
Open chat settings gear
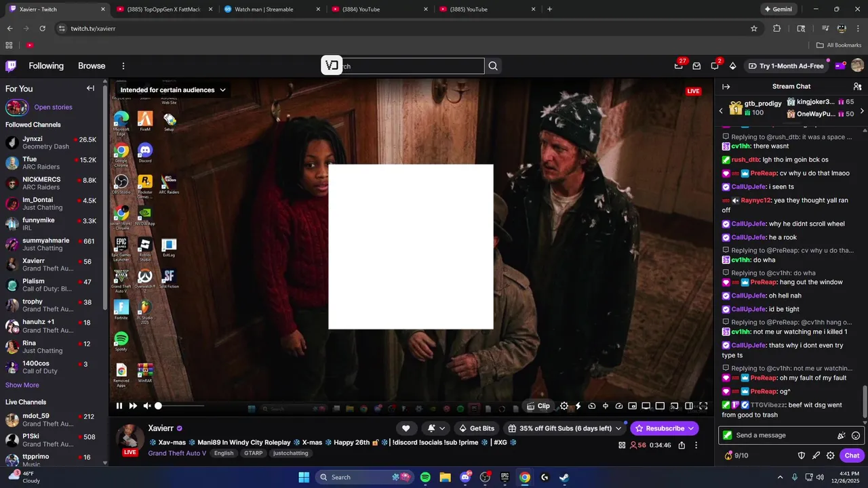click(x=830, y=455)
